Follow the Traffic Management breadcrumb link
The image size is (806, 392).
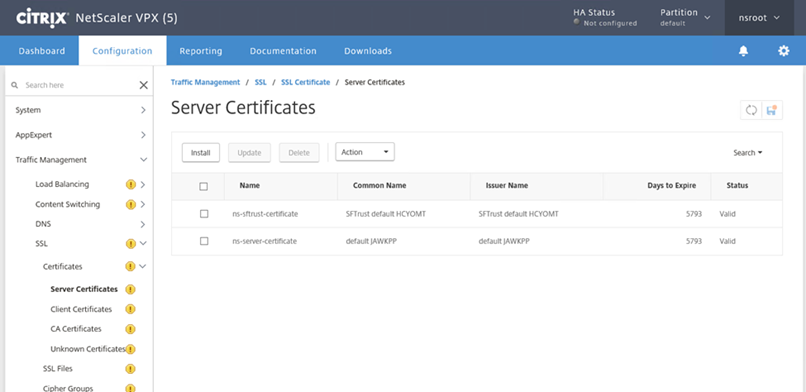(x=205, y=82)
